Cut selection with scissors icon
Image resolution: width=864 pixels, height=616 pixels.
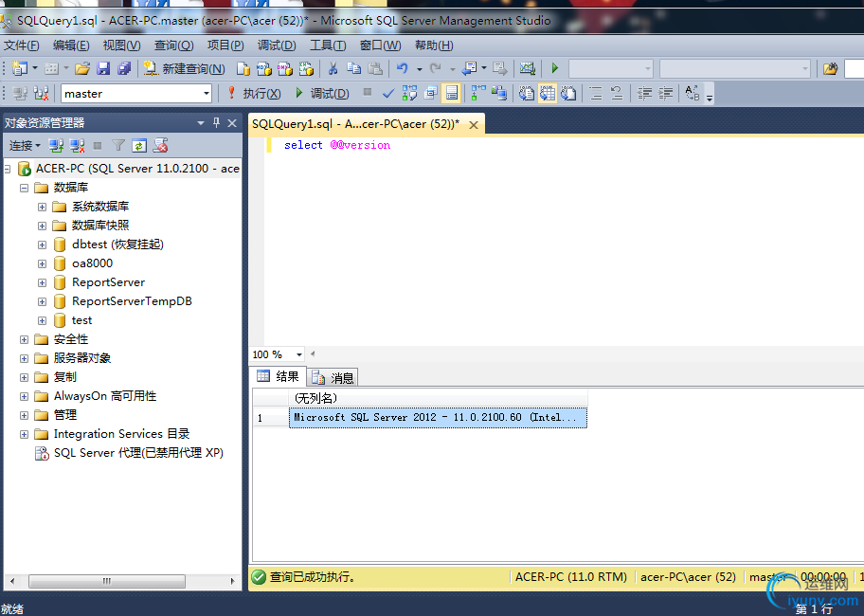click(x=333, y=68)
